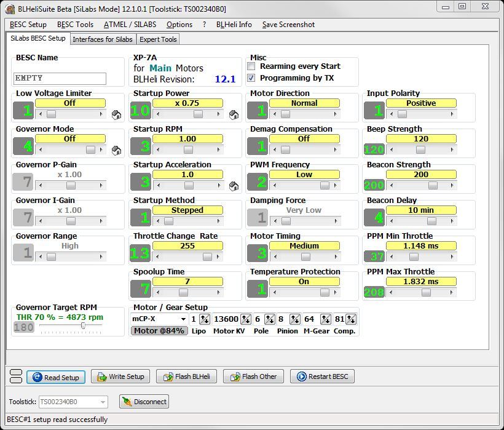The width and height of the screenshot is (504, 430).
Task: Click Motor KV spinner arrows
Action: (246, 319)
